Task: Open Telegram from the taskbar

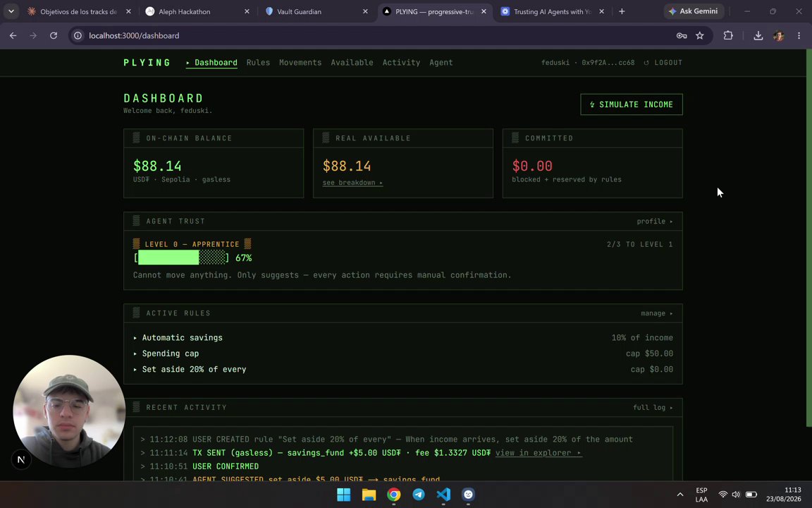Action: click(x=419, y=495)
